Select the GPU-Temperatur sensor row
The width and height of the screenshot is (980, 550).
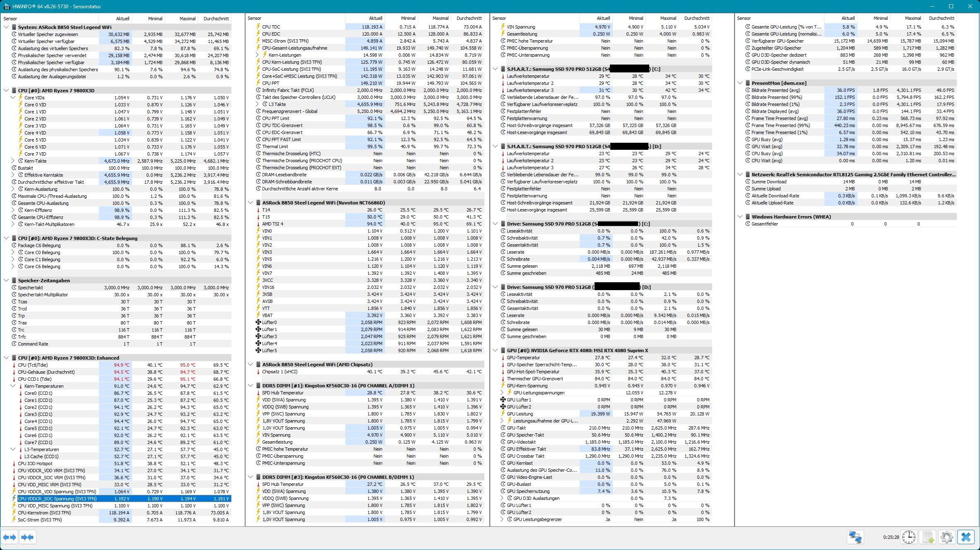coord(523,358)
